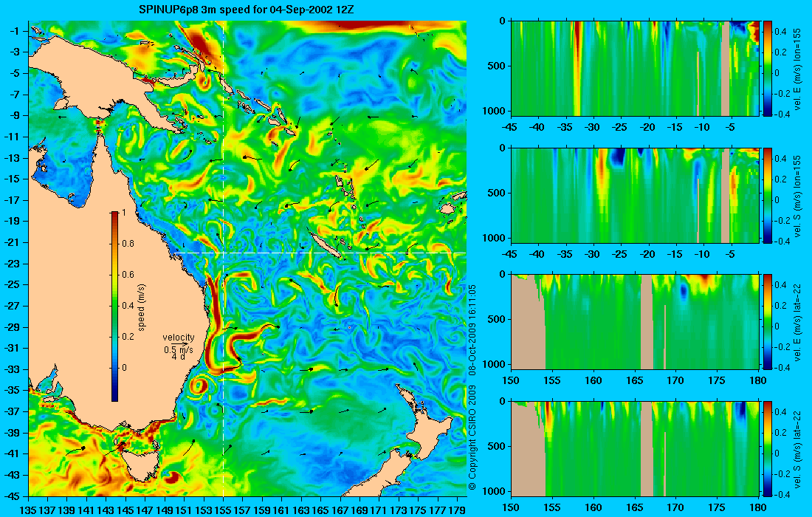
Task: Click the "0.5 m/s" velocity scale text
Action: click(x=178, y=349)
